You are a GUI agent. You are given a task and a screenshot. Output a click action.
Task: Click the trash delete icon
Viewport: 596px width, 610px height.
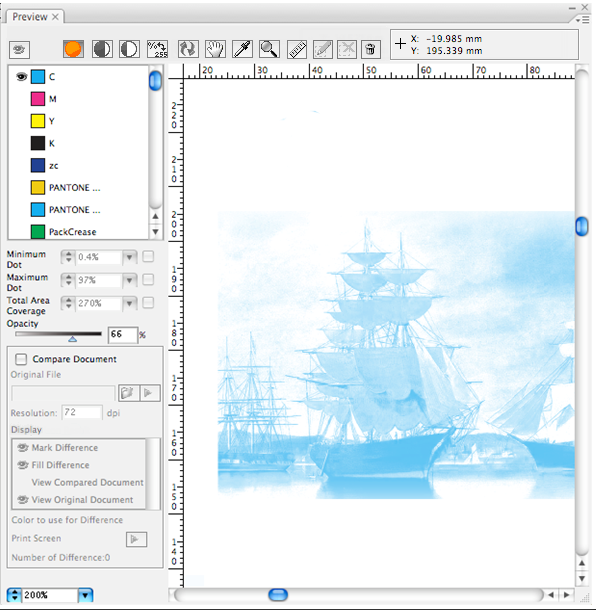pos(370,49)
